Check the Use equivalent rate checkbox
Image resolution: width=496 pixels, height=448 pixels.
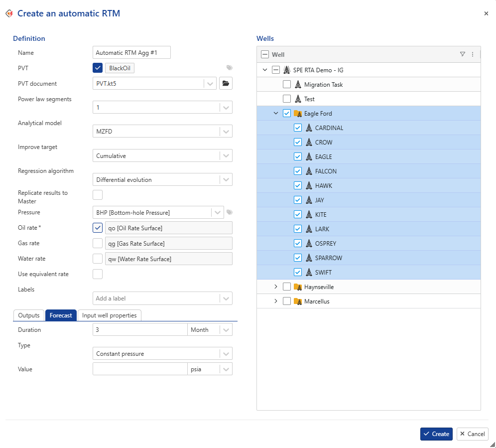98,274
